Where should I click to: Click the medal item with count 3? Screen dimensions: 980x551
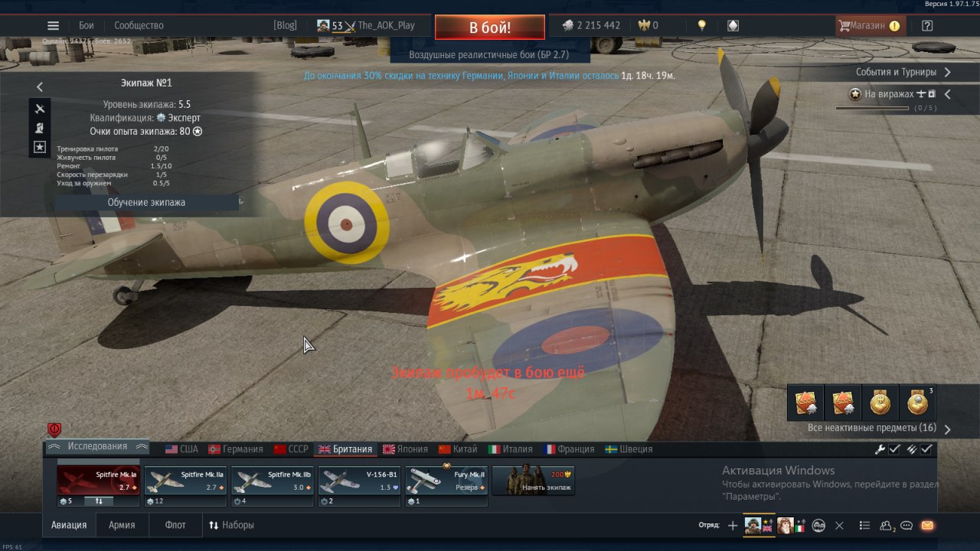pyautogui.click(x=917, y=403)
